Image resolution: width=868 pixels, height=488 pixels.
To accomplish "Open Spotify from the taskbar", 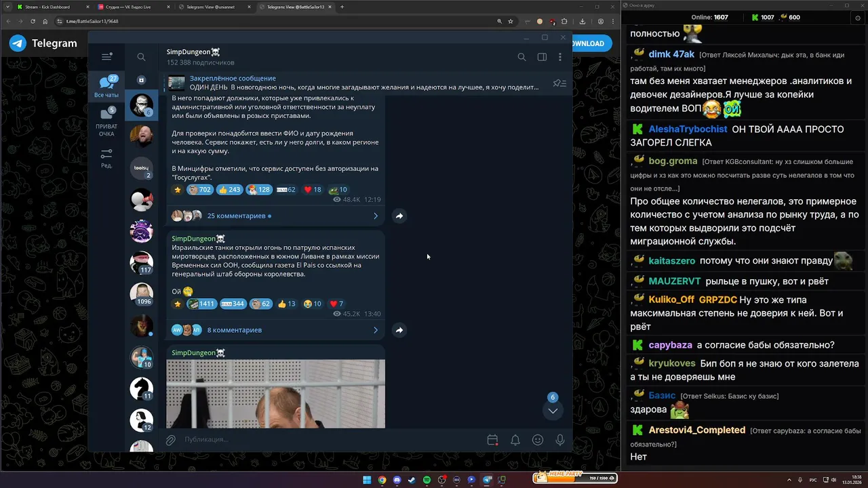I will (x=427, y=480).
